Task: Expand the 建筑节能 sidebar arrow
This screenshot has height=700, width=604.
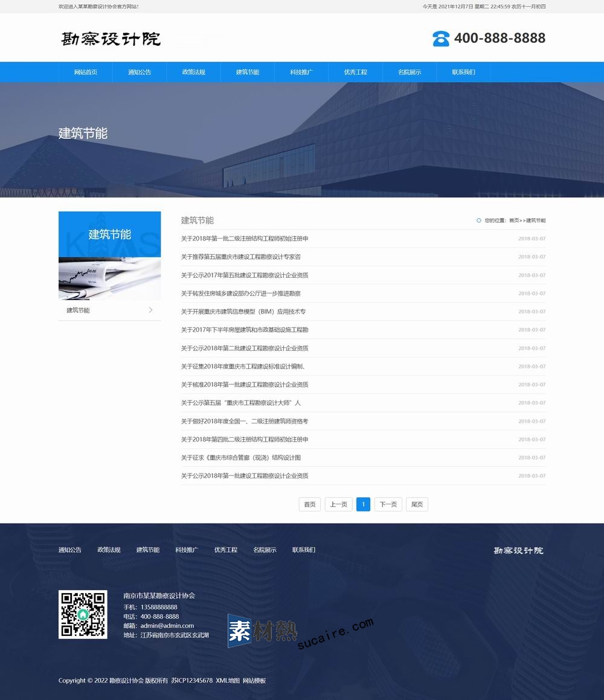Action: click(x=150, y=310)
